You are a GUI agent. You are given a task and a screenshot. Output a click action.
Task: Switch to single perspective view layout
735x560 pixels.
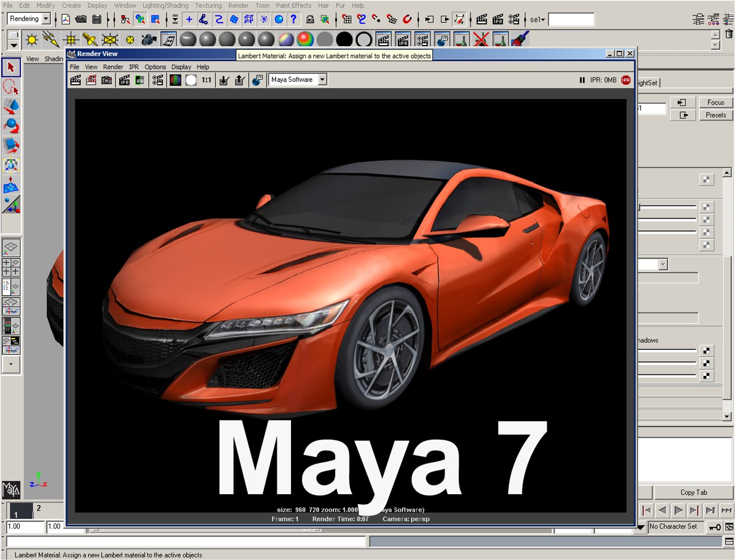11,248
